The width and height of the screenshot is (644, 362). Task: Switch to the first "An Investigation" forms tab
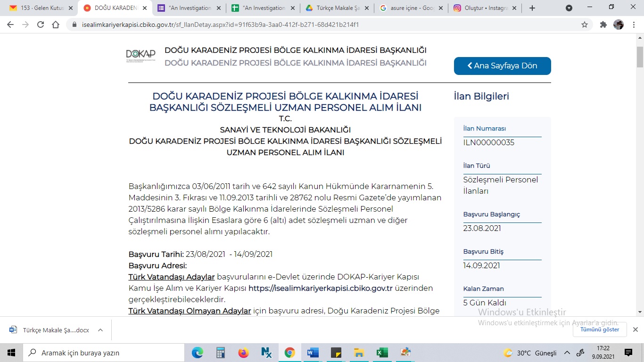[188, 8]
